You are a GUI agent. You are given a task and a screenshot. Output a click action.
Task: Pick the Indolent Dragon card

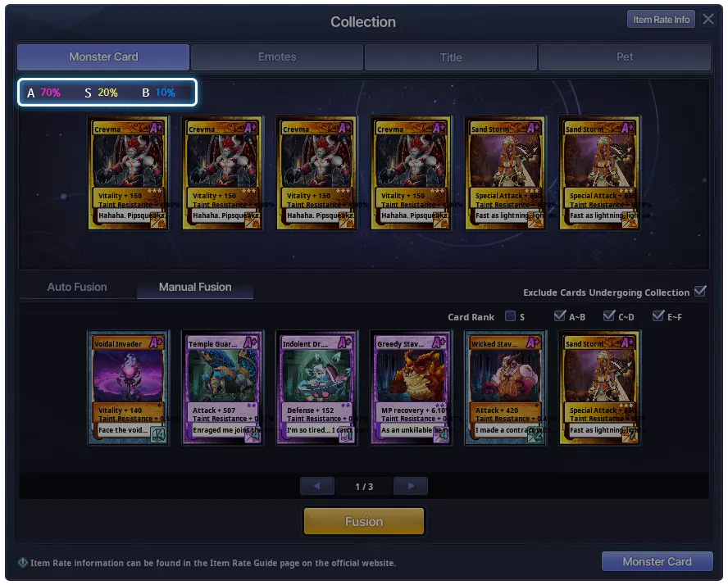tap(317, 388)
